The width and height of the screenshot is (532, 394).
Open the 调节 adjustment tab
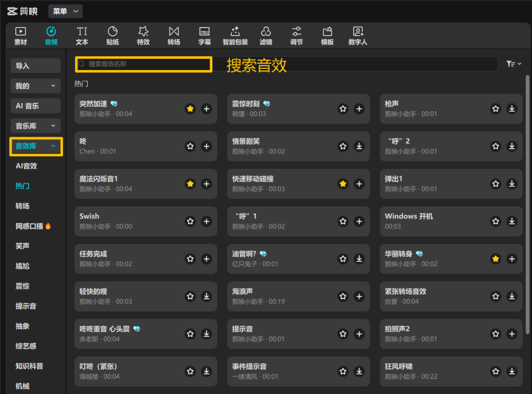[297, 35]
